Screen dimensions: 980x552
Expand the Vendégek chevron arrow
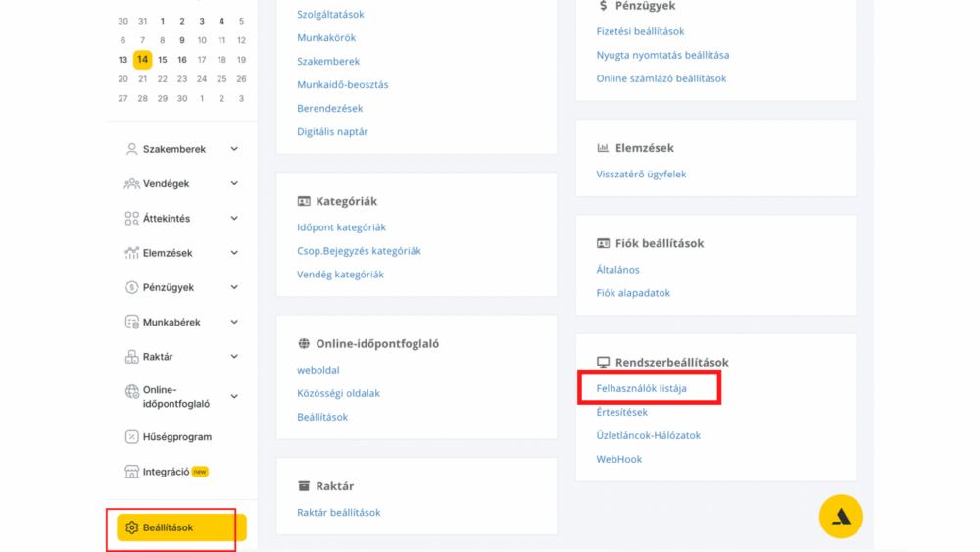[x=234, y=183]
